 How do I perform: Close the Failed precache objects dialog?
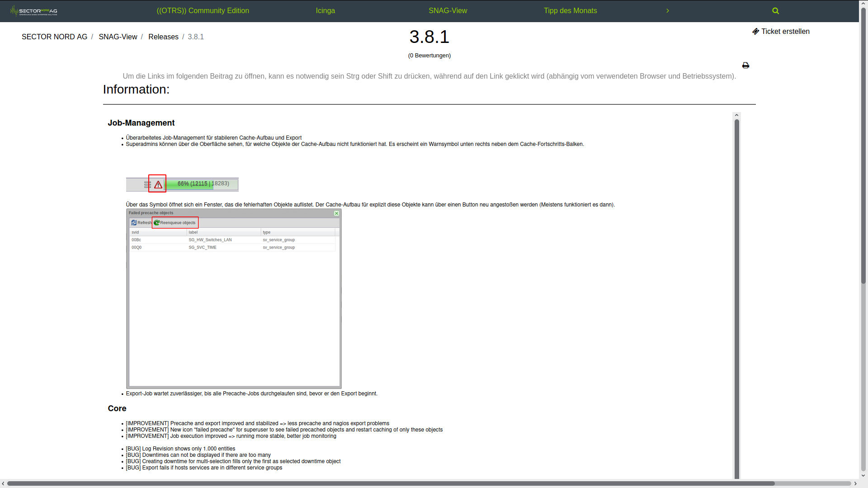[x=336, y=213]
